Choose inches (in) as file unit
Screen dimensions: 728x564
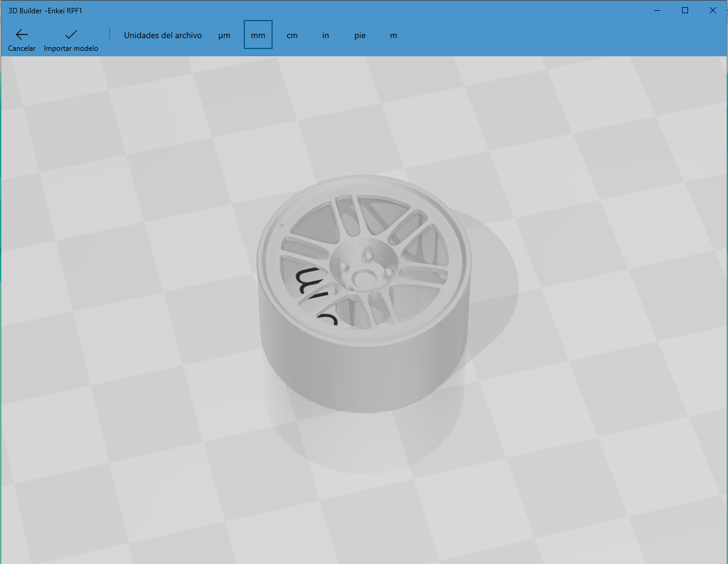click(x=325, y=35)
